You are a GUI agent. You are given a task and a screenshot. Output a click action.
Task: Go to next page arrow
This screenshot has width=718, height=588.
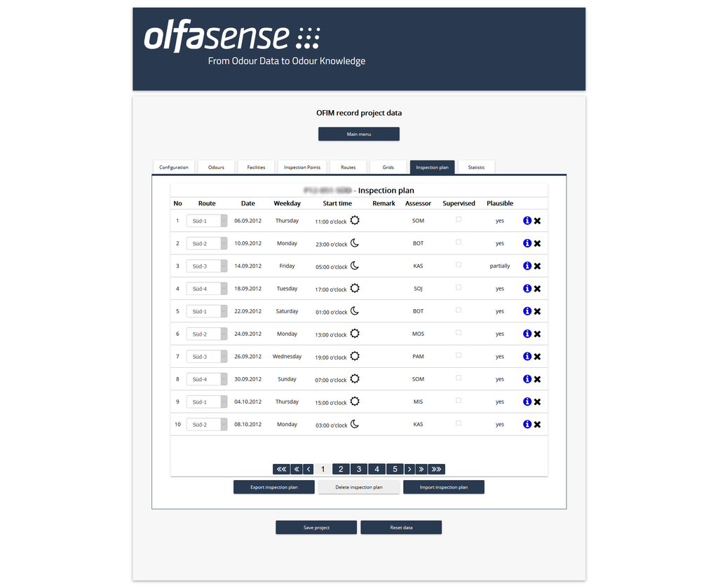point(409,470)
